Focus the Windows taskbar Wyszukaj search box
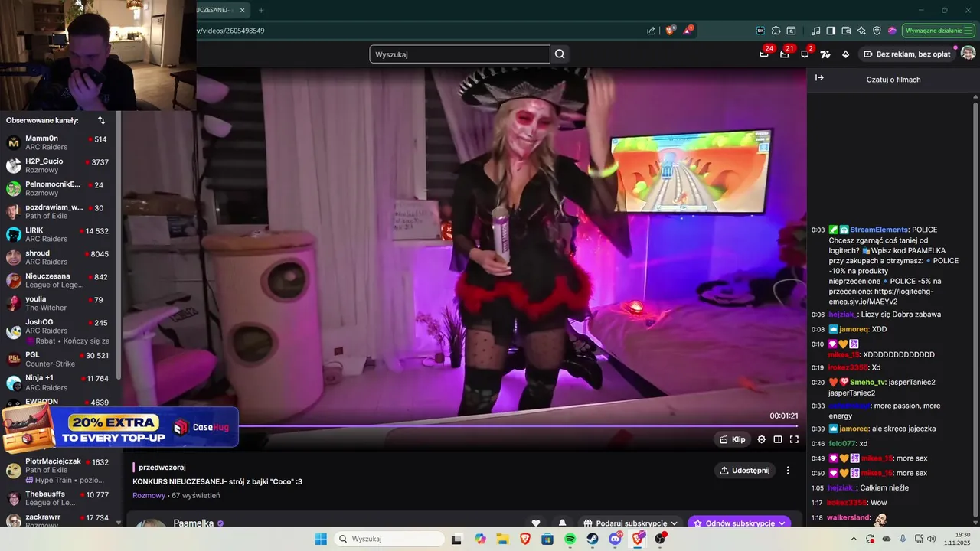Viewport: 980px width, 551px height. pos(388,539)
